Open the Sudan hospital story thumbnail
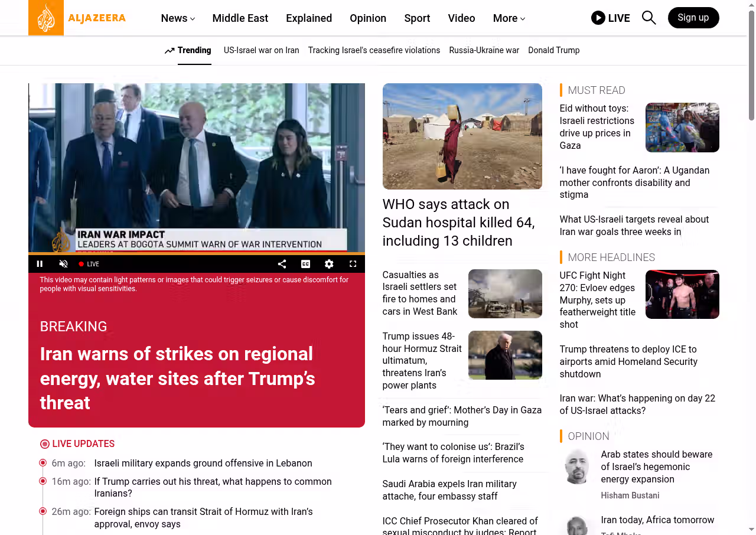 click(462, 136)
